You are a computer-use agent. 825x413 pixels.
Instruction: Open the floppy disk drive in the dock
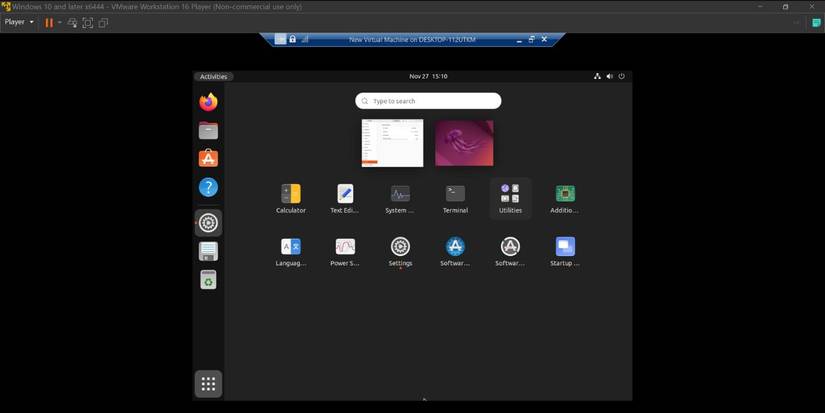(208, 251)
